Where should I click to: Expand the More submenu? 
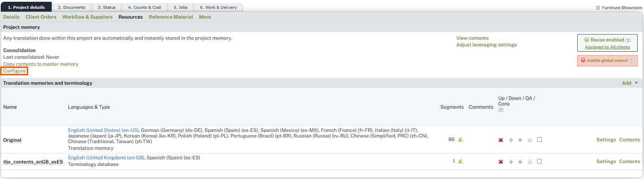point(205,17)
